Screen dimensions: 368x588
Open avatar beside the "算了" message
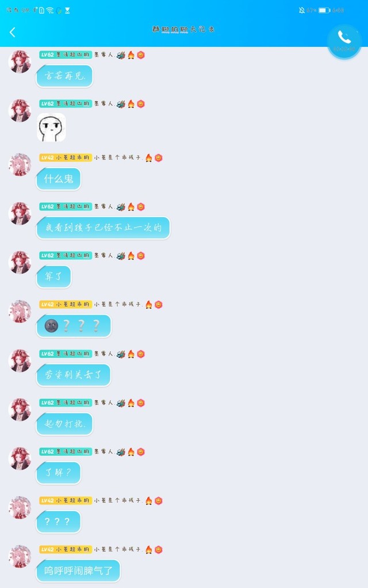coord(20,262)
